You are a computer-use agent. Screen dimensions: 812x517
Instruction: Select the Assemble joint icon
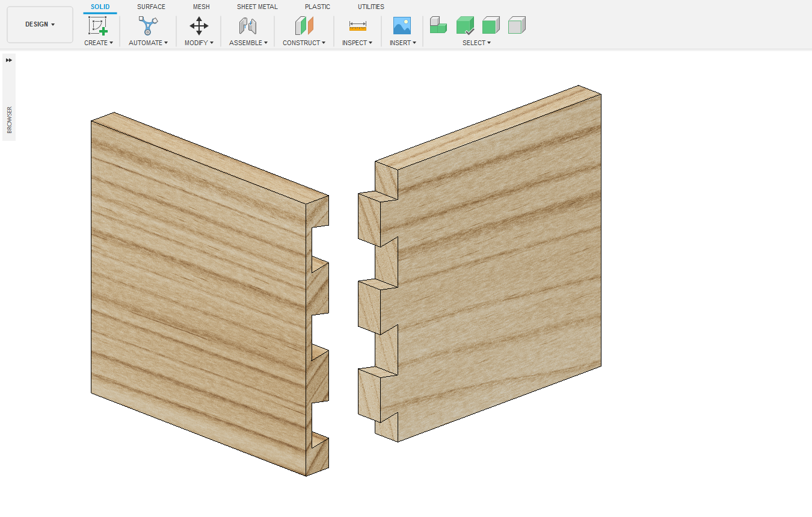click(248, 26)
